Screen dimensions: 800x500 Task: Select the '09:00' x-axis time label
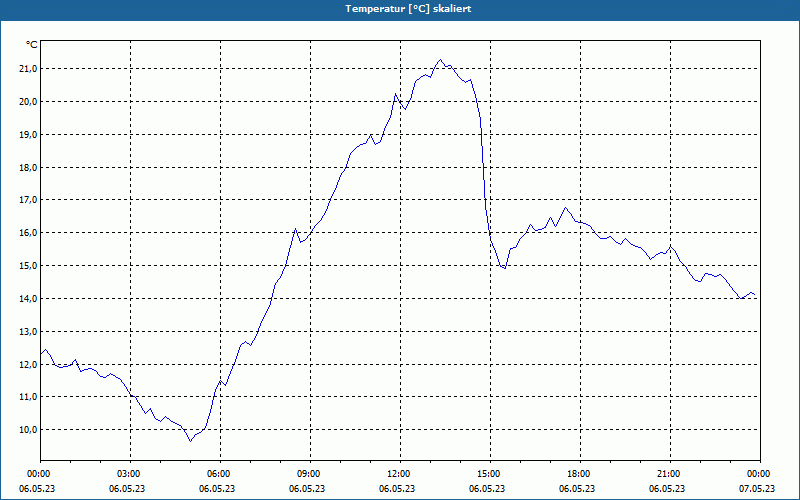click(308, 474)
